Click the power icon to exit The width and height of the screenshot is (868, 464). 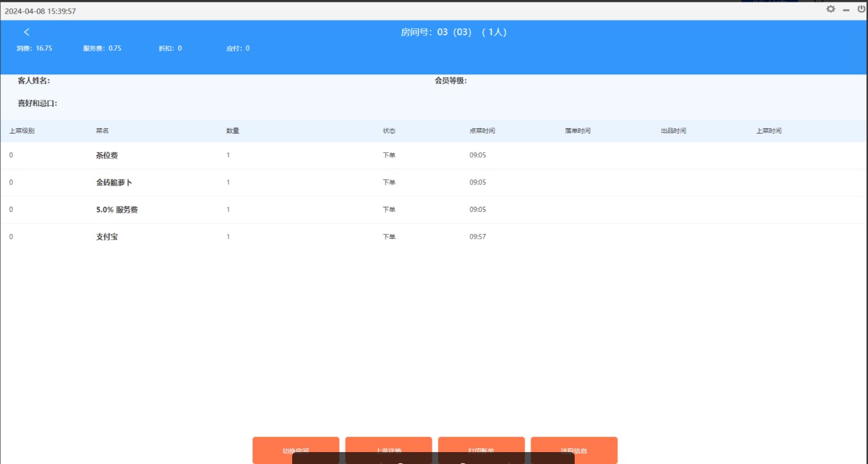(861, 9)
